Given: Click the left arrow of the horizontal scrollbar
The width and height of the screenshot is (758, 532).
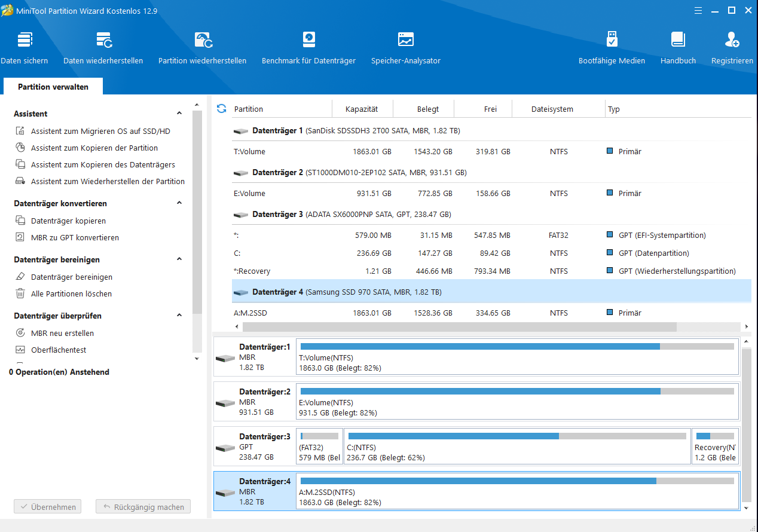Looking at the screenshot, I should [x=237, y=327].
